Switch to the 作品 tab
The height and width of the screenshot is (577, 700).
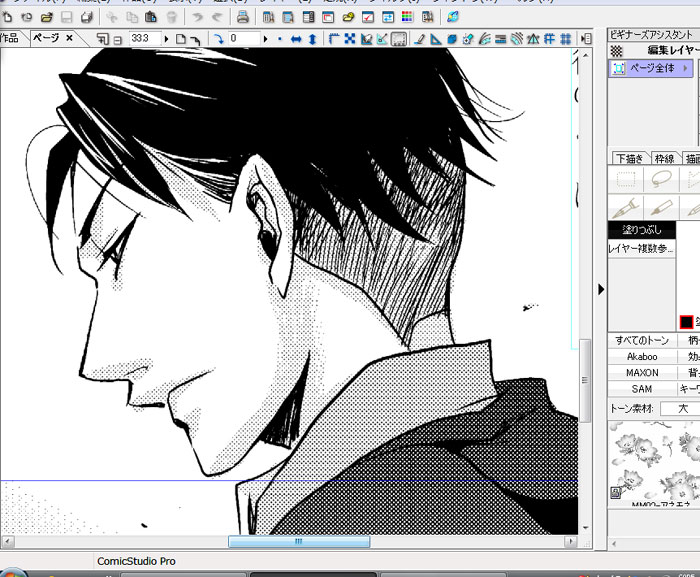click(10, 38)
